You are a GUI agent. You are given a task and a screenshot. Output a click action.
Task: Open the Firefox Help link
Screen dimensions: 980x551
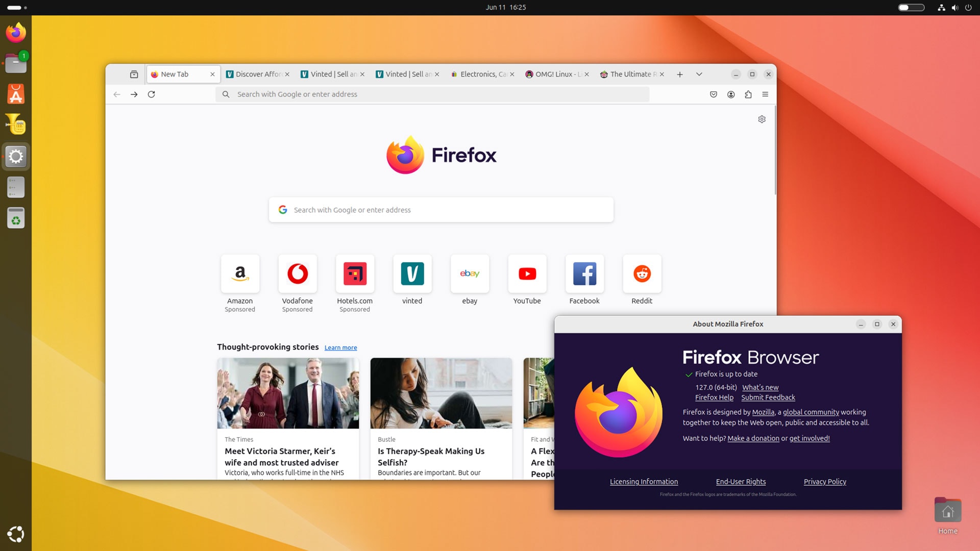(x=714, y=397)
